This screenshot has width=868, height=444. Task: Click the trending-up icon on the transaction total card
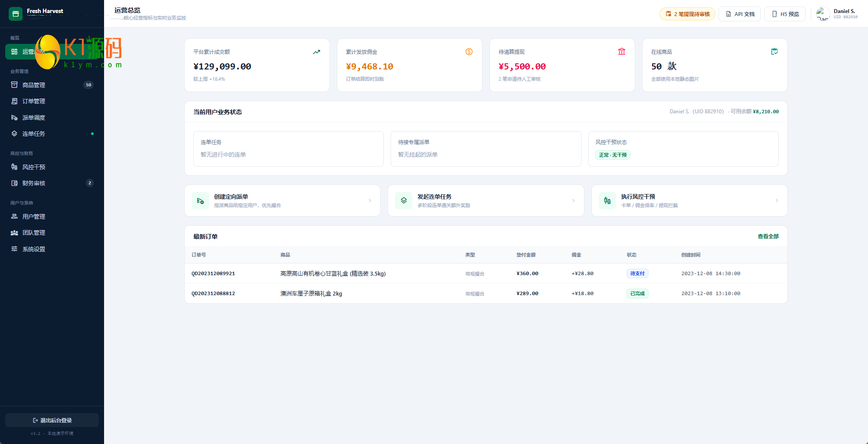click(317, 52)
